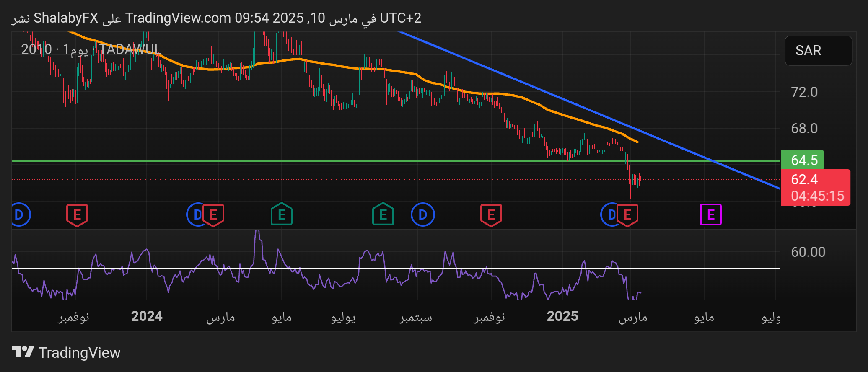Click the green earnings marker near August 2024
Viewport: 868px width, 372px height.
click(383, 214)
